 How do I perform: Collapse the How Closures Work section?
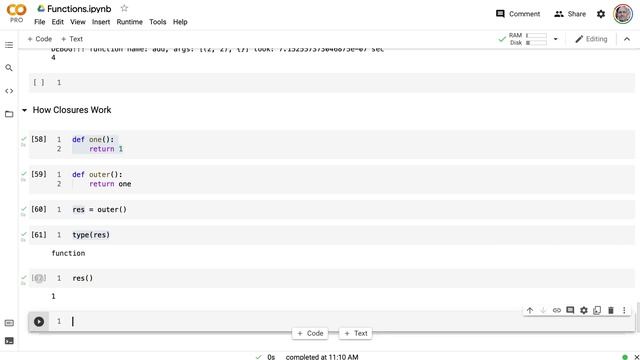coord(24,110)
